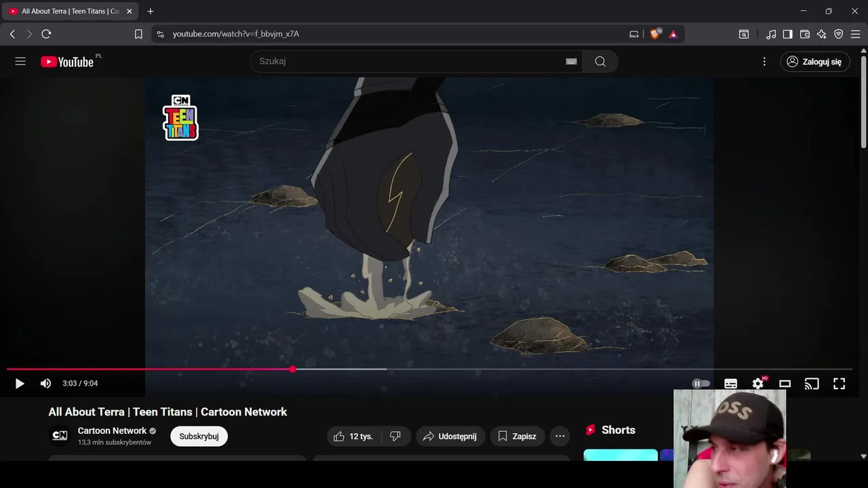This screenshot has height=488, width=868.
Task: Play the video
Action: pyautogui.click(x=20, y=384)
